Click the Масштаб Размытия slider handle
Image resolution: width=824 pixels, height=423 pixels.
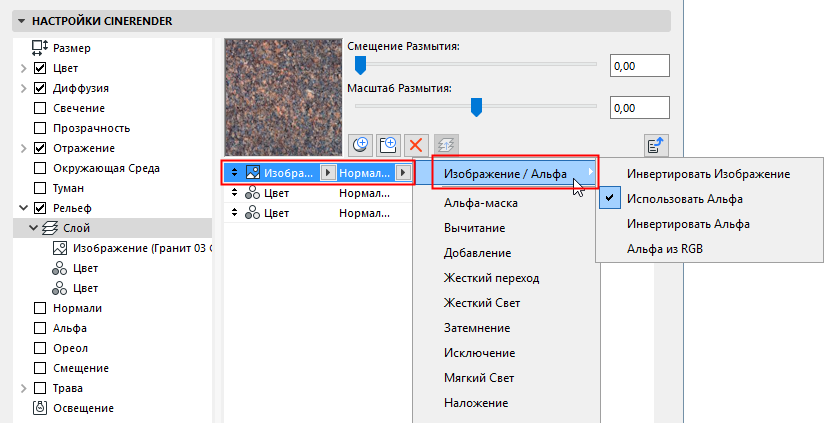pyautogui.click(x=476, y=107)
